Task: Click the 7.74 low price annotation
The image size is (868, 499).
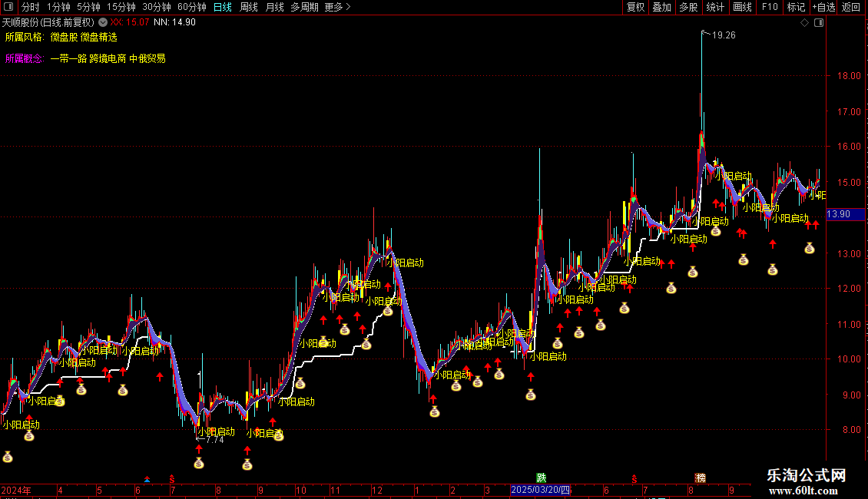Action: click(215, 441)
